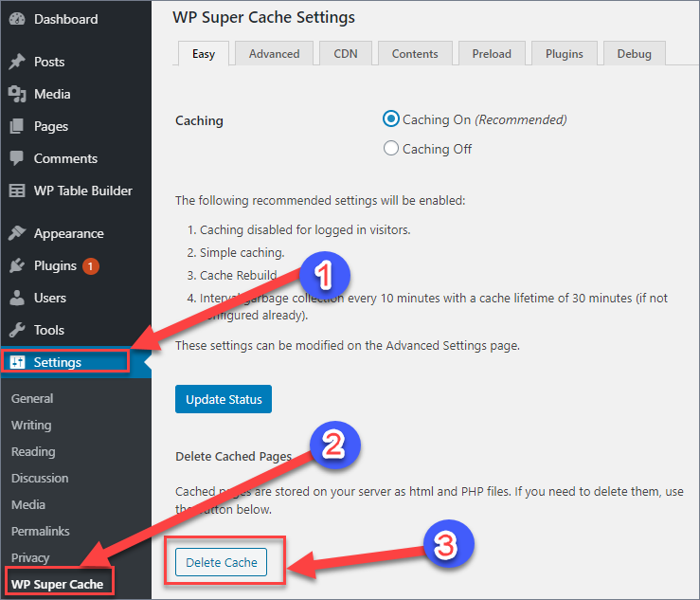Open Privacy settings submenu link
700x600 pixels.
coord(30,558)
